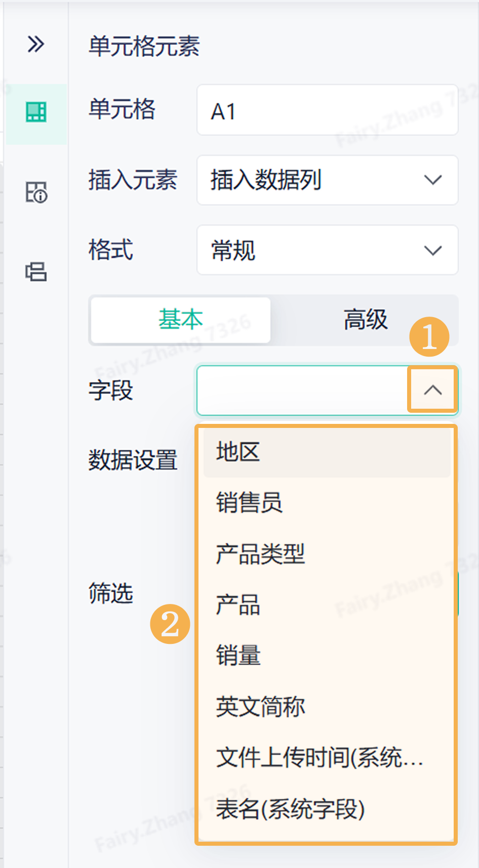Collapse the panel with double-arrow icon
The width and height of the screenshot is (479, 868).
tap(36, 45)
